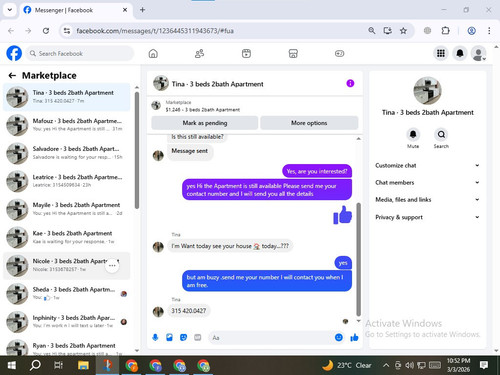Open the emoji picker in message box

pos(339,338)
